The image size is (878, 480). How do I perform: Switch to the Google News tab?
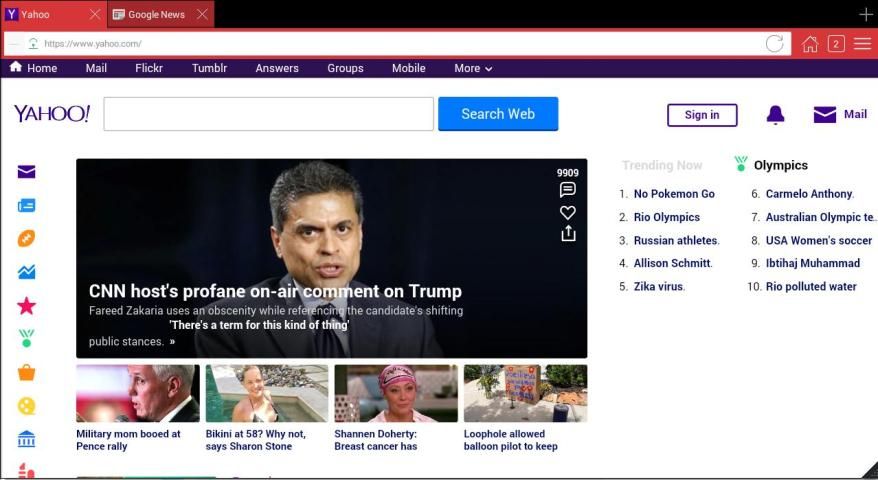click(156, 15)
